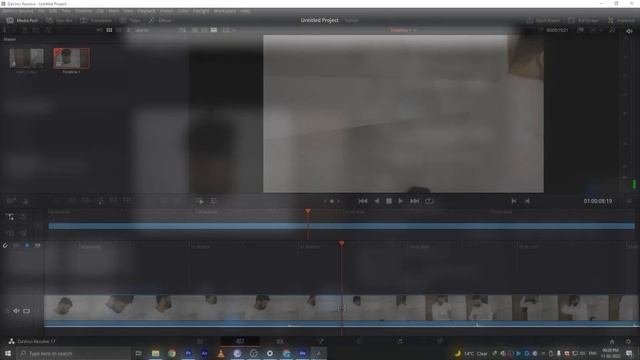Open File Explorer from the taskbar
The height and width of the screenshot is (360, 640).
(x=156, y=353)
